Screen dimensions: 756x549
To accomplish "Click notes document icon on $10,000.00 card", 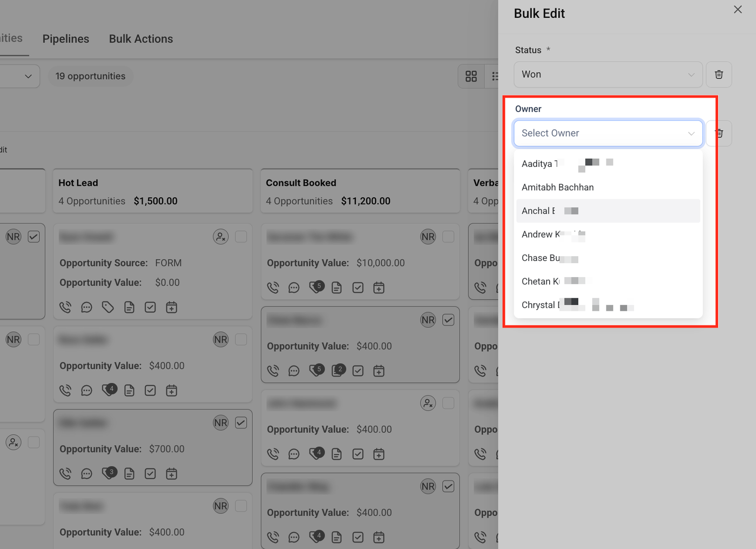I will (336, 288).
